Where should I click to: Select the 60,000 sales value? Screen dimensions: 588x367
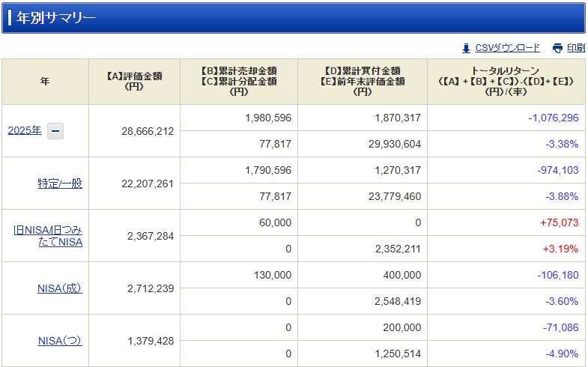click(275, 222)
